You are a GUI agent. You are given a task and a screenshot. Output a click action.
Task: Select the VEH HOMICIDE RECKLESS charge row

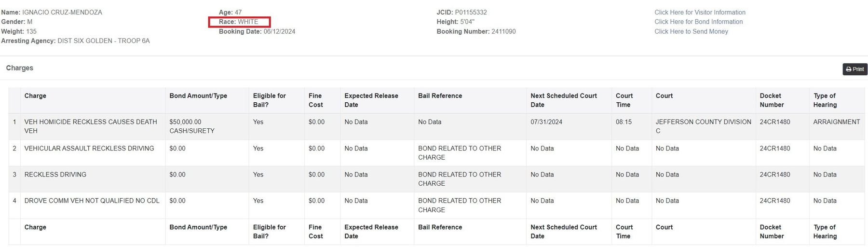(x=436, y=126)
